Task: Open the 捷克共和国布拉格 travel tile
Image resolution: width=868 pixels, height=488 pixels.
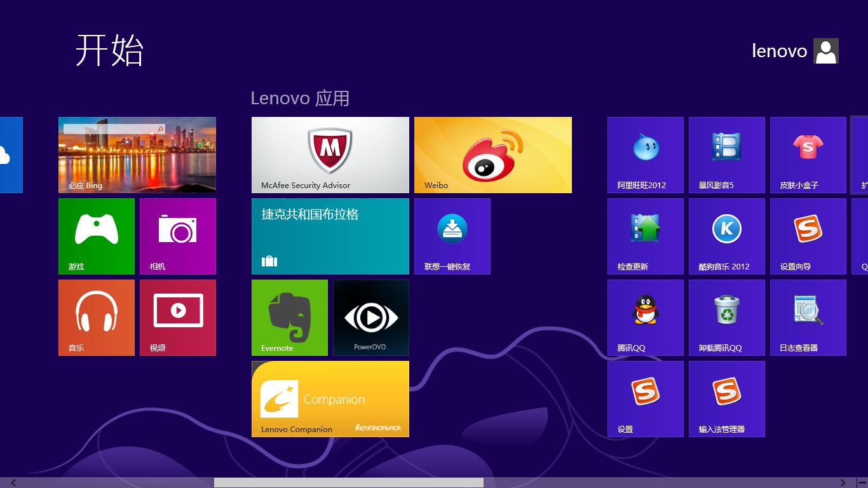Action: (330, 236)
